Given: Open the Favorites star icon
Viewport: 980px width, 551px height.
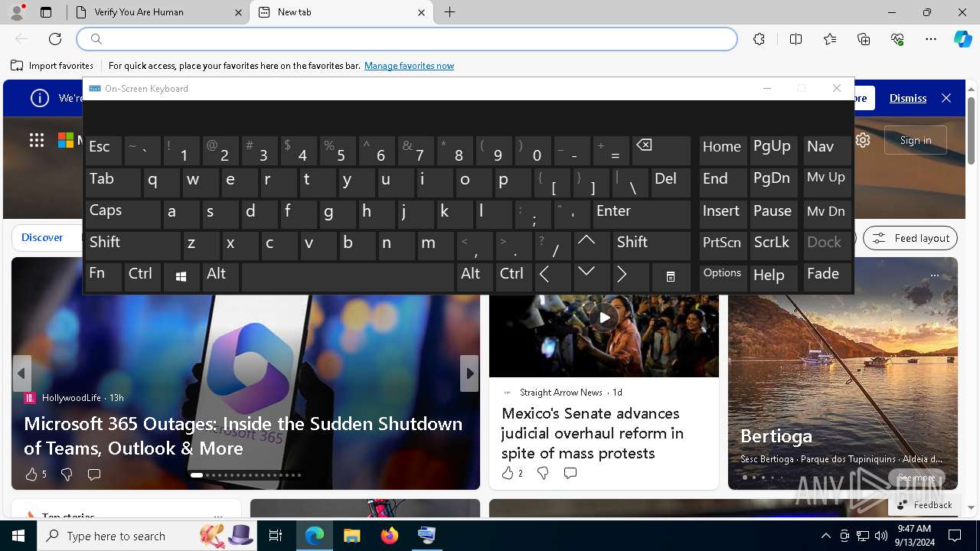Looking at the screenshot, I should 830,39.
